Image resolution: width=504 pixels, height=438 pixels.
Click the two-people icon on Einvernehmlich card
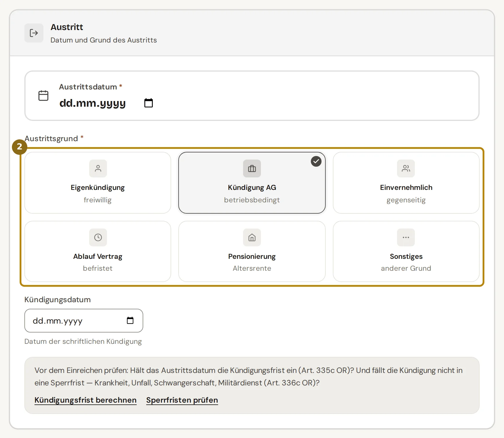coord(406,168)
